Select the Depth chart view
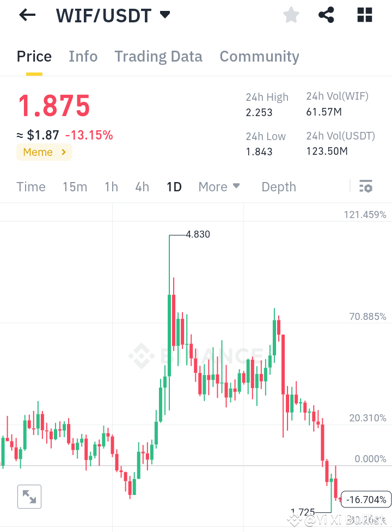 click(278, 186)
